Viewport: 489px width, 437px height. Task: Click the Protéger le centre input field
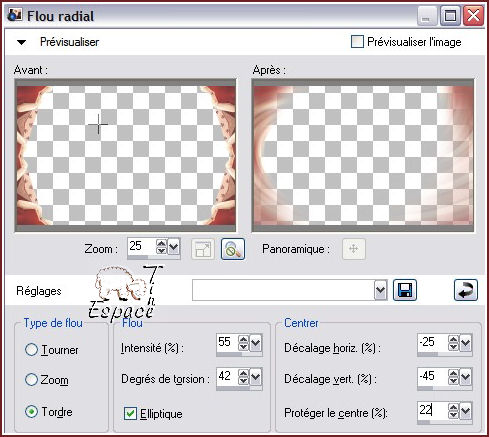pos(432,410)
